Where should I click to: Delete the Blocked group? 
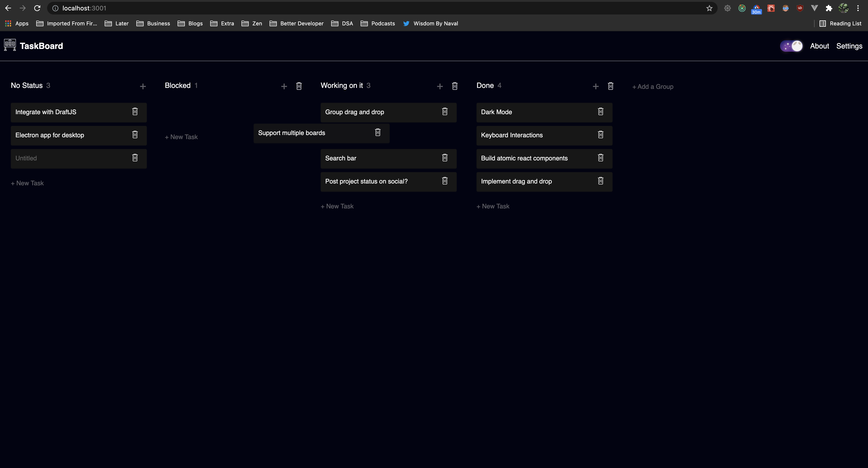(299, 86)
